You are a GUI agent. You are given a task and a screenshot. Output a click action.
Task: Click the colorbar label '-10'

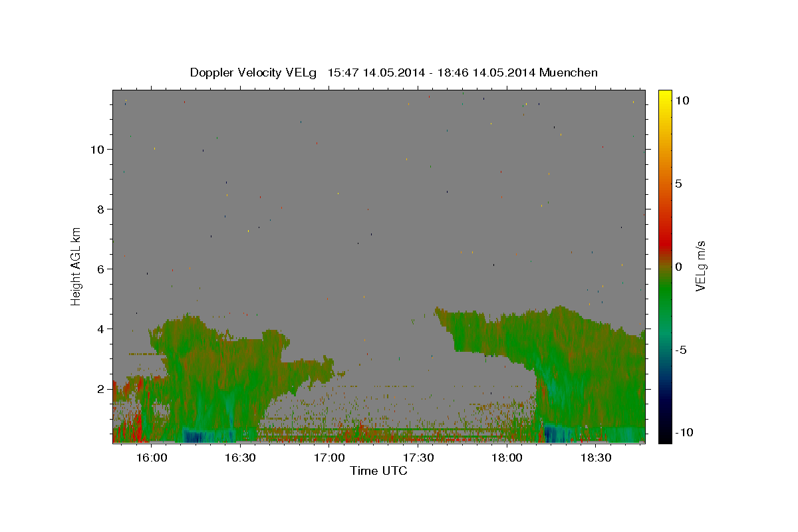coord(685,433)
